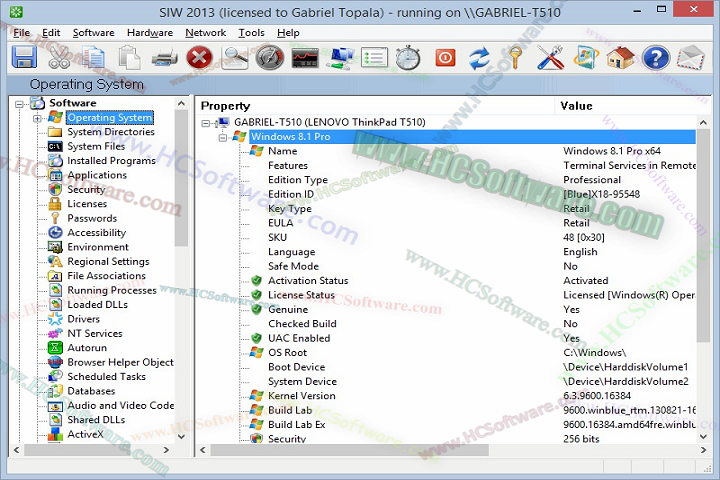
Task: Collapse the GABRIEL-T510 computer node
Action: [x=206, y=123]
